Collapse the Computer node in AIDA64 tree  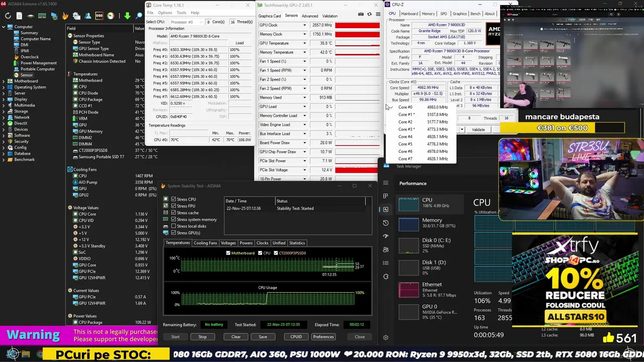tap(3, 27)
